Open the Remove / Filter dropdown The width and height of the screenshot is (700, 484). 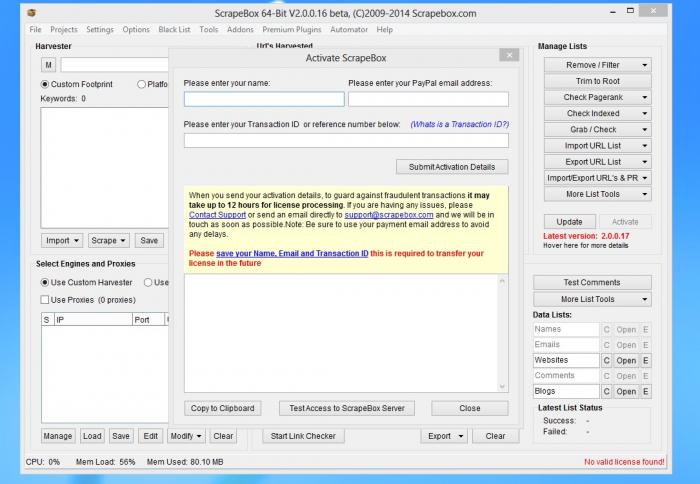click(x=597, y=65)
